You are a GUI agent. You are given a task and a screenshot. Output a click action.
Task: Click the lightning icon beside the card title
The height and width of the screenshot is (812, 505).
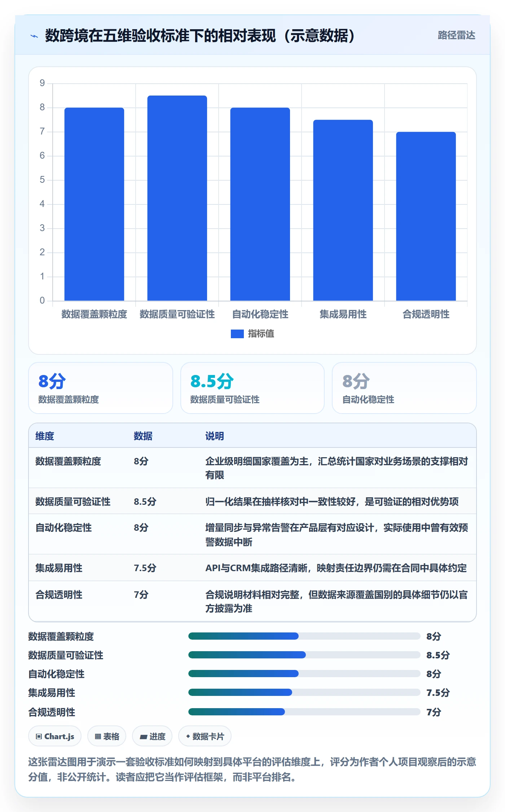(x=34, y=36)
